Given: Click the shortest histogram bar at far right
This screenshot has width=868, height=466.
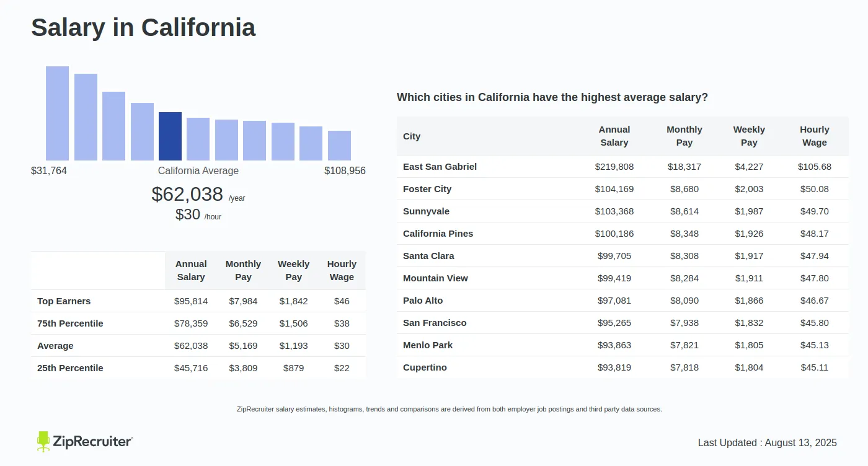Looking at the screenshot, I should click(339, 146).
